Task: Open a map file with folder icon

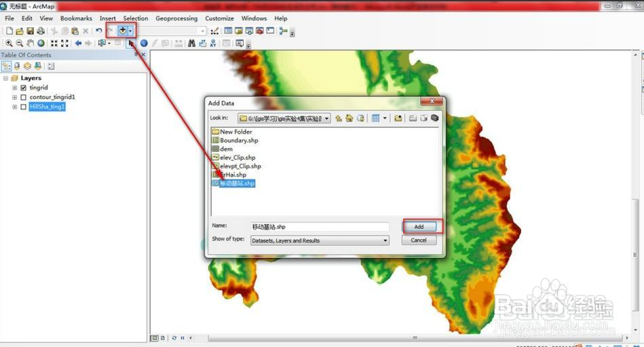Action: (x=20, y=31)
